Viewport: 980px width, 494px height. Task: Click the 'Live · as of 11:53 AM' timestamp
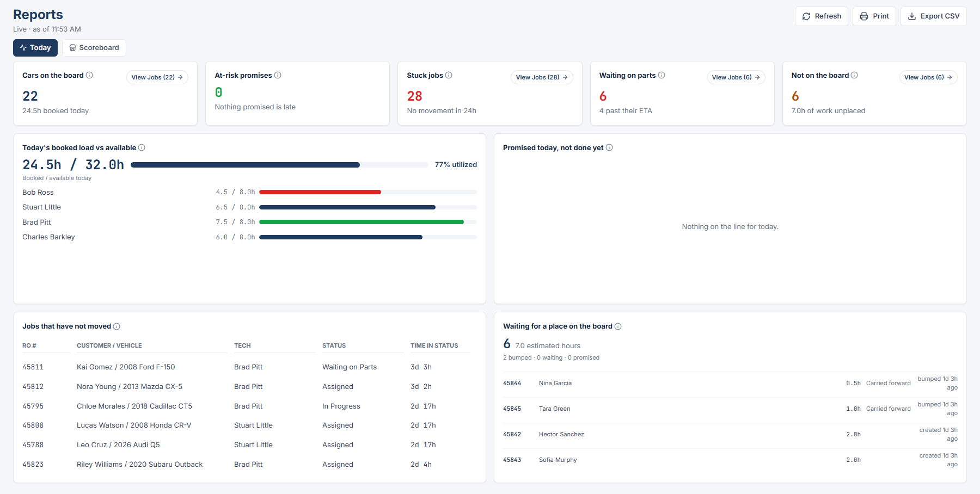[x=47, y=29]
